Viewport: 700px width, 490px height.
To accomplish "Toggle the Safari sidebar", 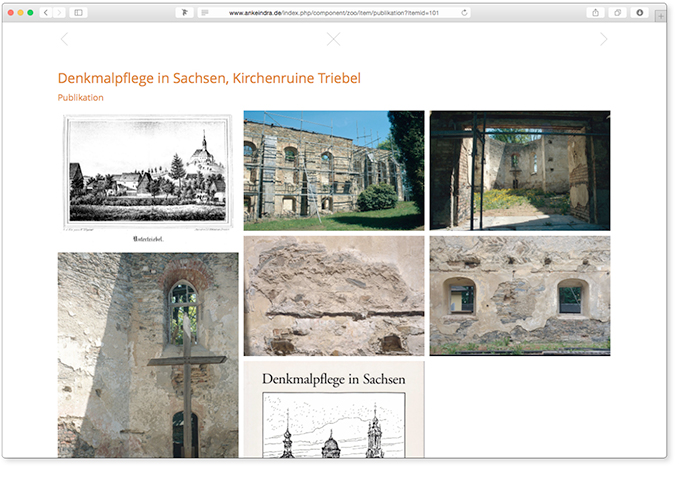I will click(x=79, y=13).
